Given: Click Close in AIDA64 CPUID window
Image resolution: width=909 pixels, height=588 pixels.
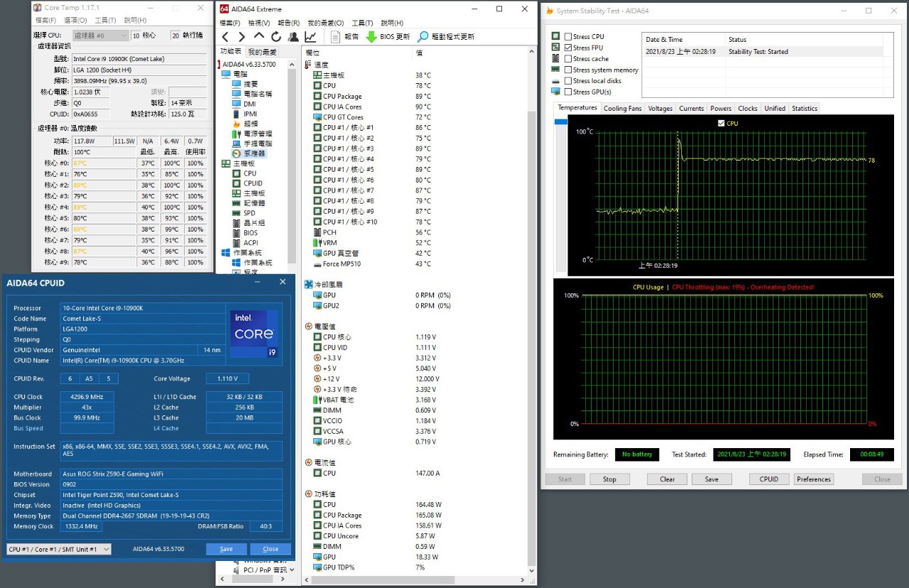Looking at the screenshot, I should tap(271, 549).
